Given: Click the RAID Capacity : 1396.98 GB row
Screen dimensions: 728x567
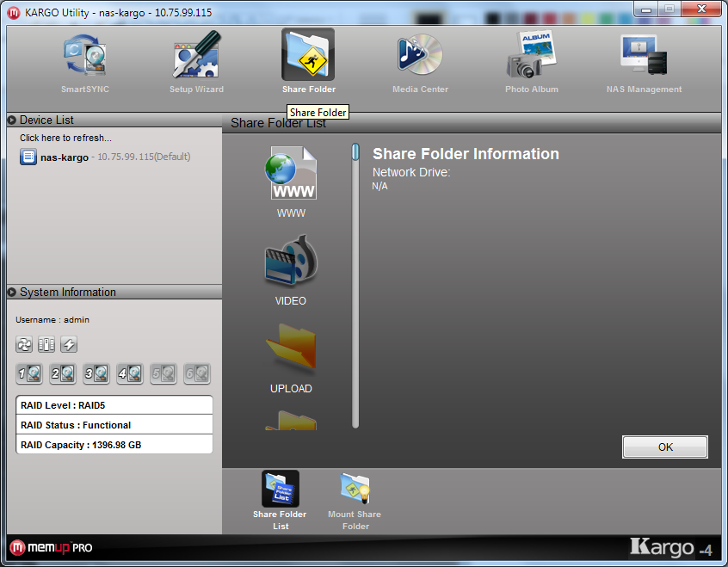Looking at the screenshot, I should (114, 445).
